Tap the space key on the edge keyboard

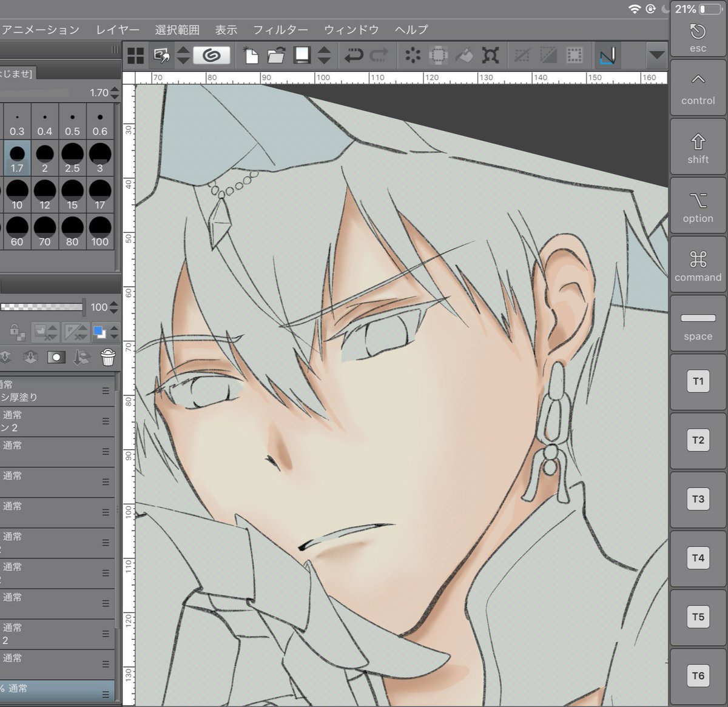698,323
